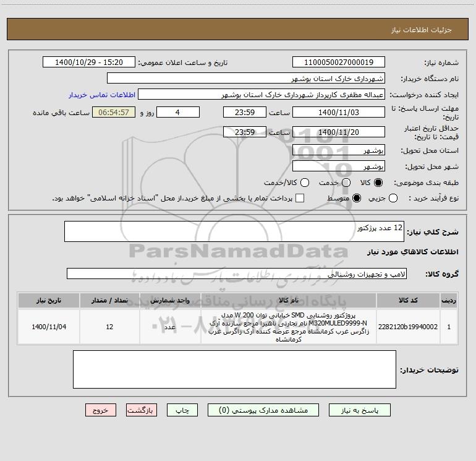Click the price validity time 23:59 field

pyautogui.click(x=245, y=132)
